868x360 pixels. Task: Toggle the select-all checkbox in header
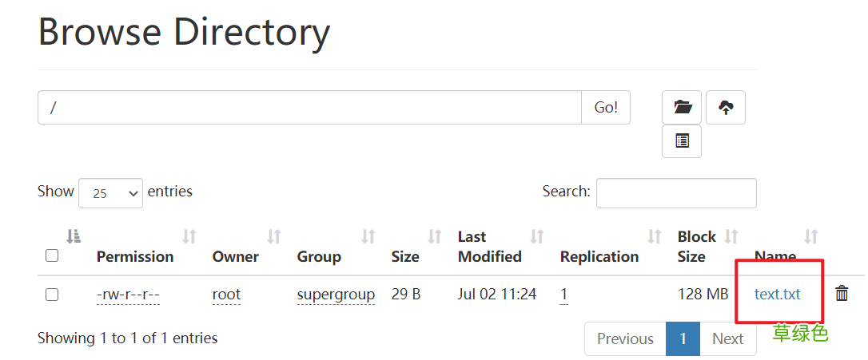[x=52, y=256]
